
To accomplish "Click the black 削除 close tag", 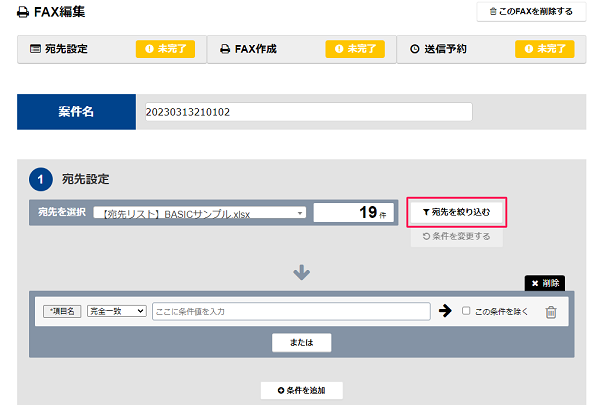I will [x=545, y=283].
